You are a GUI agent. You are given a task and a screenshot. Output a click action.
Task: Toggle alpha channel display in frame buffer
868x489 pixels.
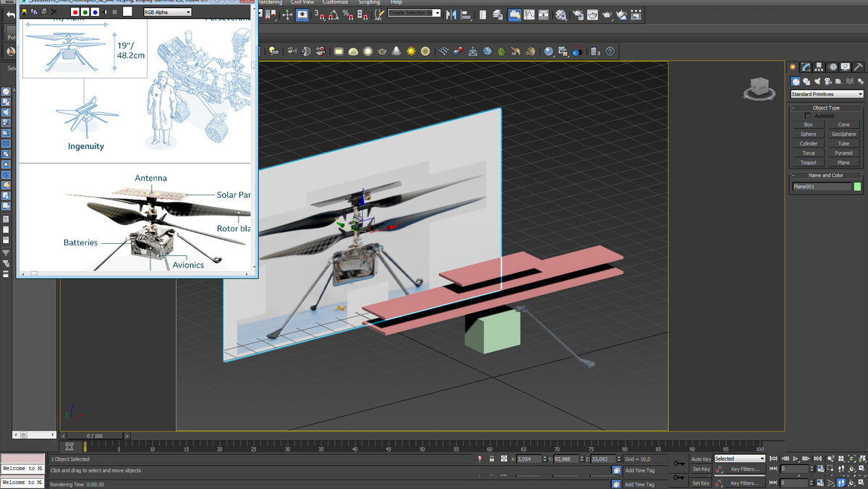click(105, 12)
